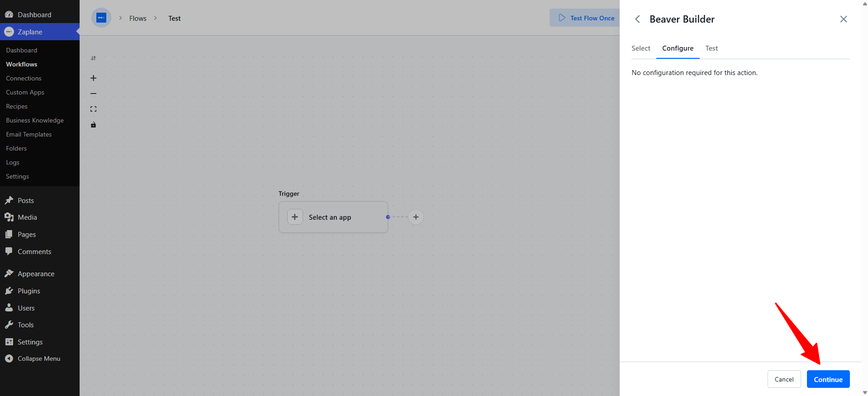Open Custom Apps submenu item
Screen dimensions: 868x396
pyautogui.click(x=25, y=92)
